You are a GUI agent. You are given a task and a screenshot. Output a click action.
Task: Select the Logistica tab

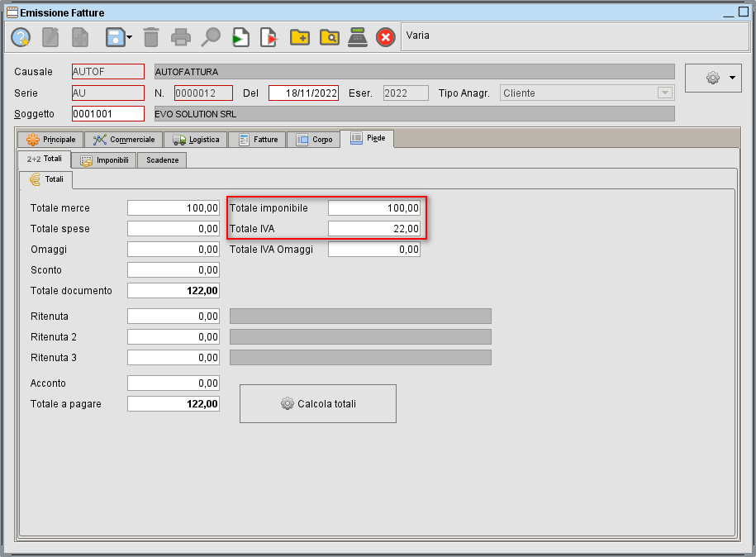196,139
